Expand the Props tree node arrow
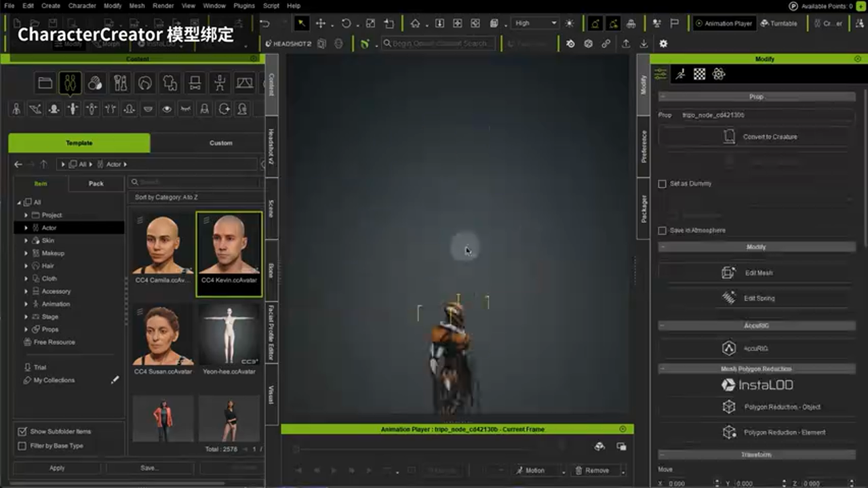 pos(26,329)
